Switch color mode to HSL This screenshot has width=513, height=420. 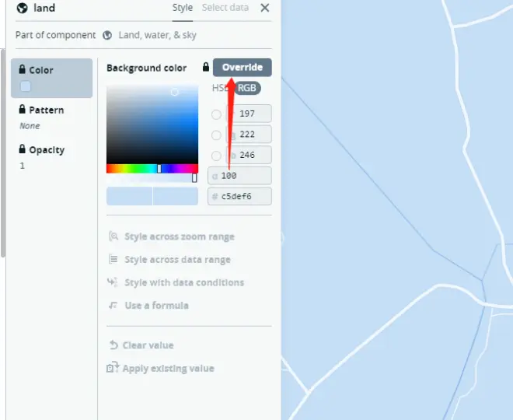[x=220, y=88]
